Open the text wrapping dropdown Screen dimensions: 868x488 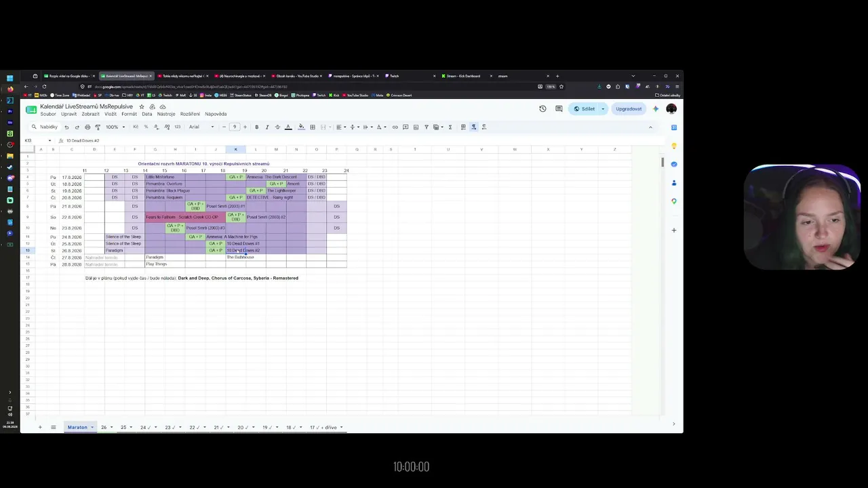(368, 127)
